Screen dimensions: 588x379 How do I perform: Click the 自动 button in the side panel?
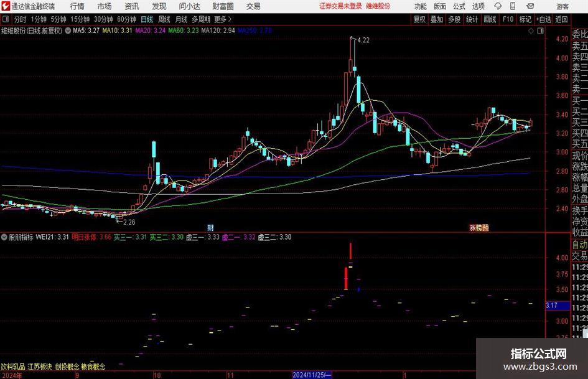(x=580, y=245)
